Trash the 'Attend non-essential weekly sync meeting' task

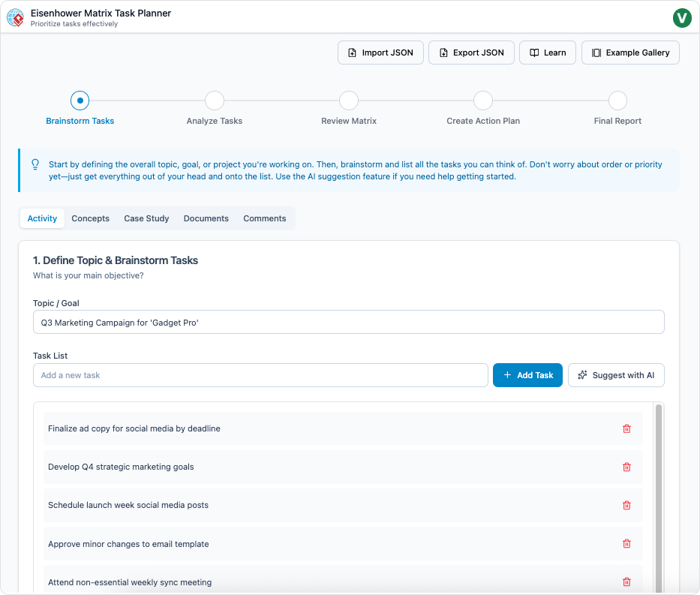click(626, 581)
